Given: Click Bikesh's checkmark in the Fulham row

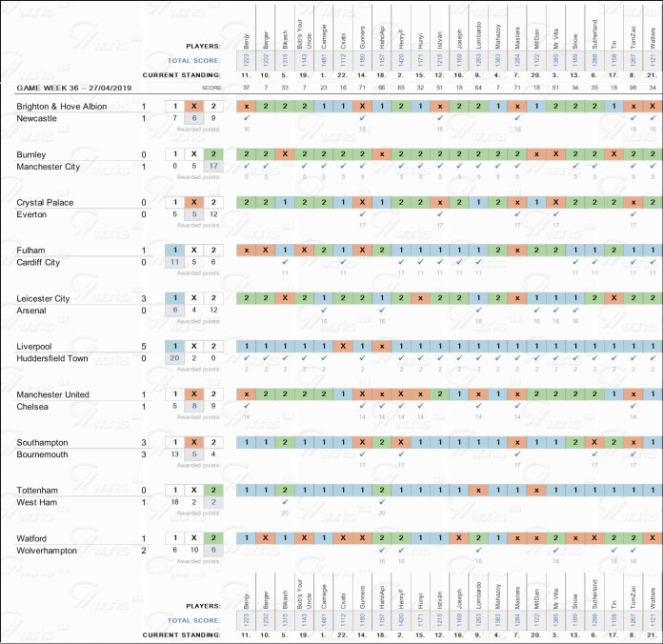Looking at the screenshot, I should coord(286,262).
